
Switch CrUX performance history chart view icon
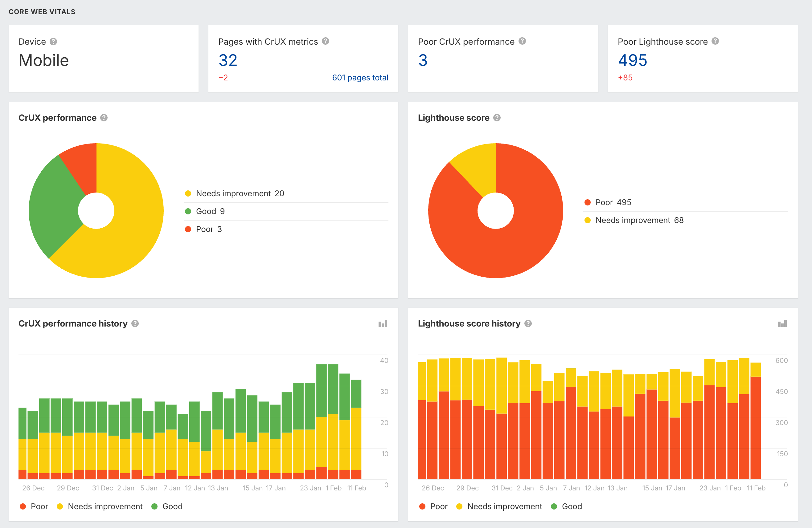pos(383,323)
